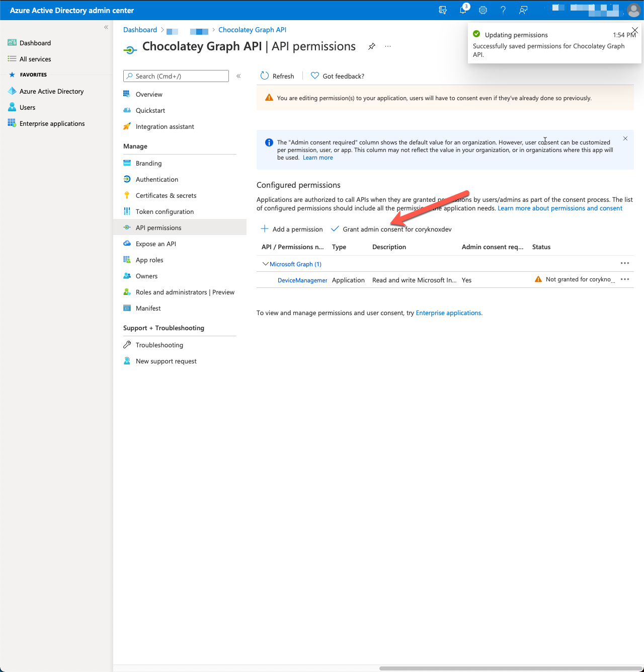This screenshot has height=672, width=644.
Task: Open Dashboard in left sidebar
Action: coord(35,43)
